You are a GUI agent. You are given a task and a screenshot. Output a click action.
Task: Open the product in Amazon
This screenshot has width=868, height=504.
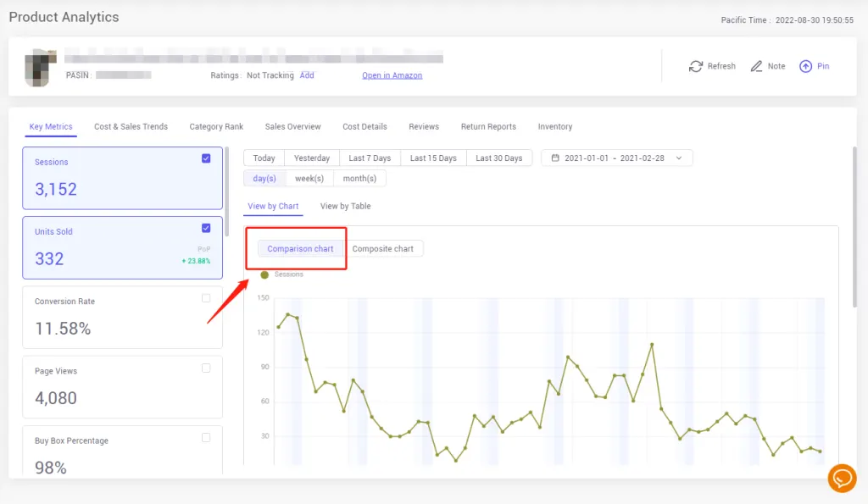392,75
